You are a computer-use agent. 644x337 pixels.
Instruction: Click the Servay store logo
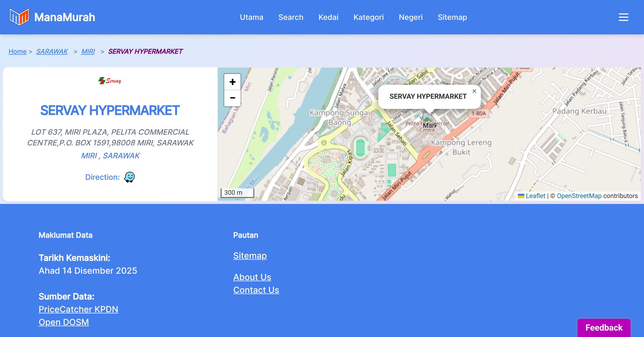coord(110,80)
